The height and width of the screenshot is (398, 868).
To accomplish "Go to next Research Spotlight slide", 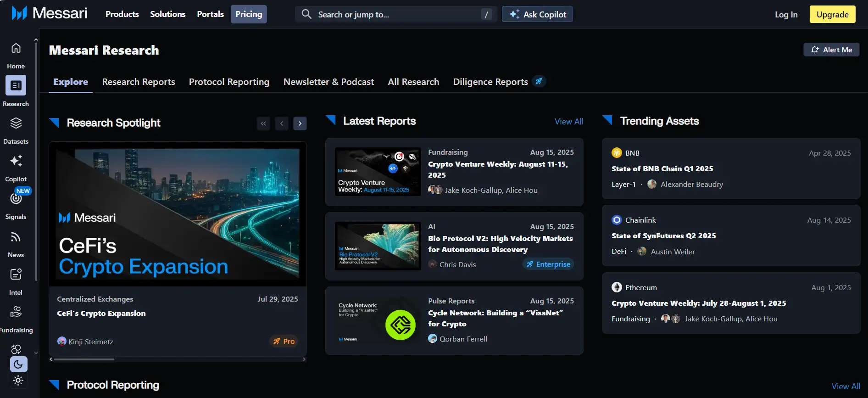I will 300,123.
